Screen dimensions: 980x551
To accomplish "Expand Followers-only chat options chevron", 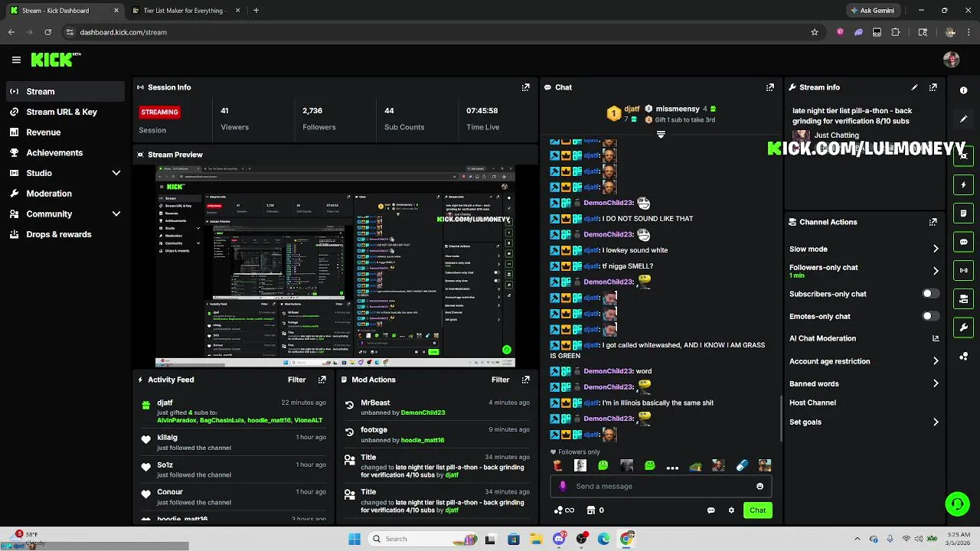I will pyautogui.click(x=936, y=271).
